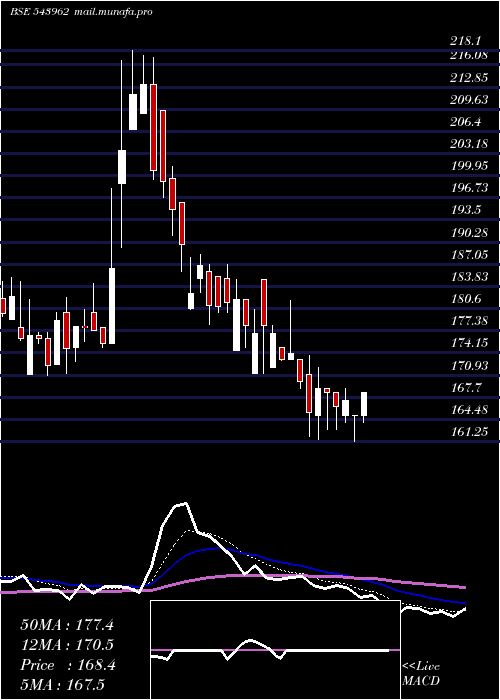Click inside the MACD inset chart box
500x700 pixels.
(275, 650)
